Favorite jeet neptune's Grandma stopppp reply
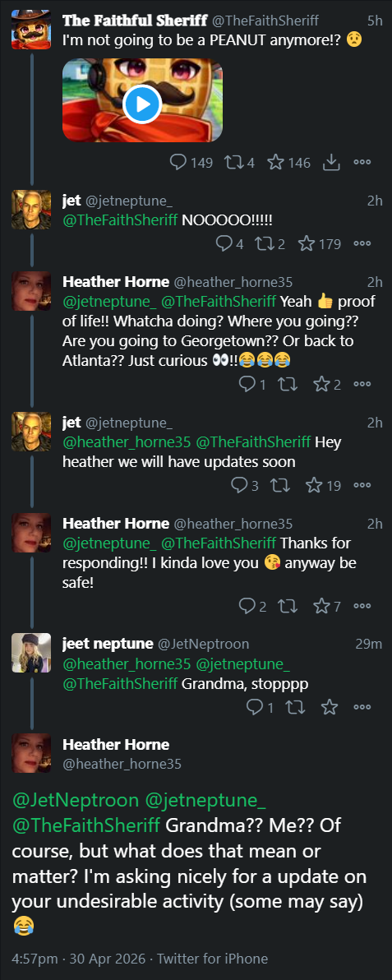 point(329,707)
